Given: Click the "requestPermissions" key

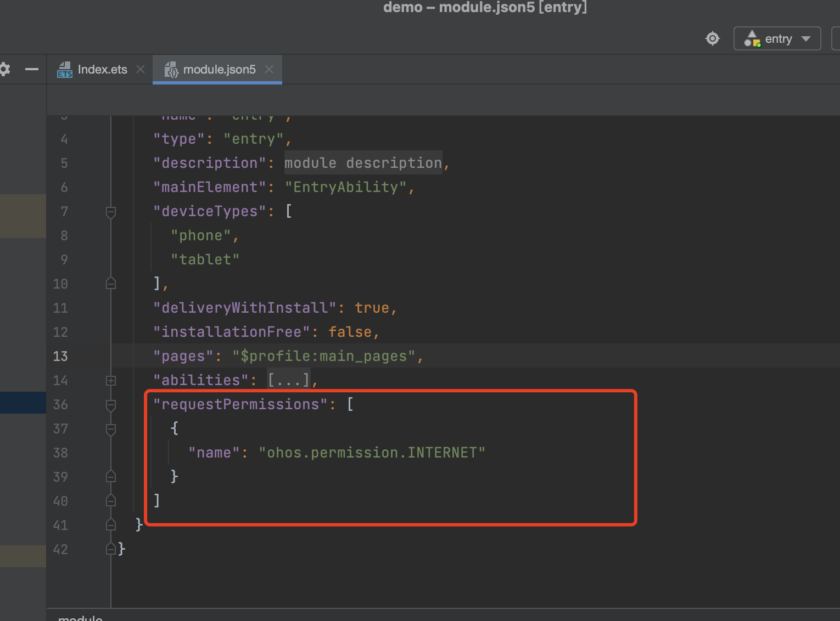Looking at the screenshot, I should (240, 404).
